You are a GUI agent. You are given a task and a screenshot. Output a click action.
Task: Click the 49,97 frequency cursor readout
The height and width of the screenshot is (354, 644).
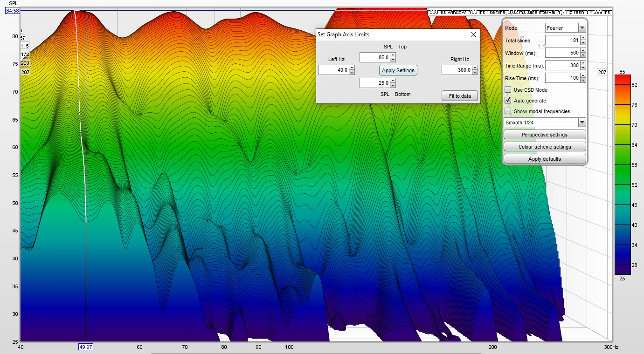(x=86, y=347)
